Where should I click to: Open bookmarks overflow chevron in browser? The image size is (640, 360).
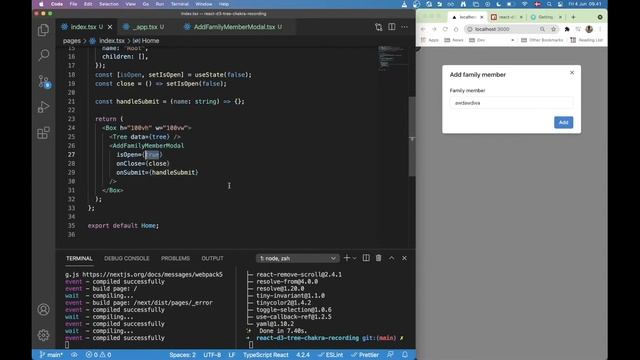tap(513, 40)
